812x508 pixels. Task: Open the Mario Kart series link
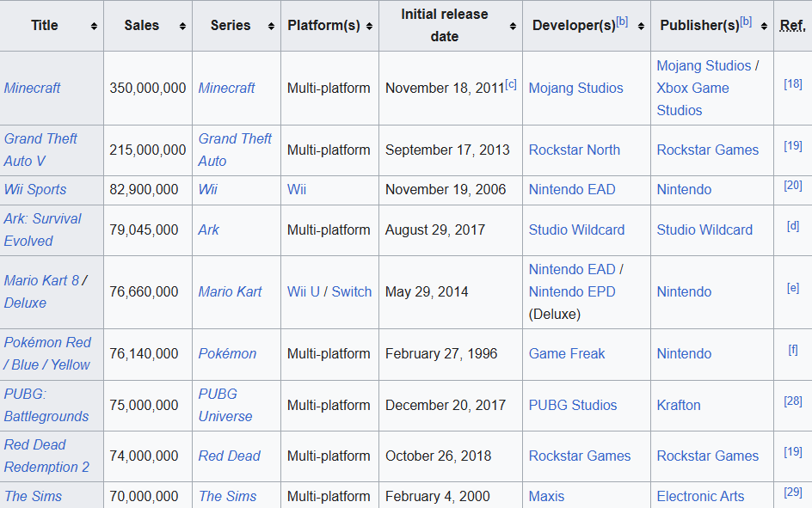[x=230, y=291]
